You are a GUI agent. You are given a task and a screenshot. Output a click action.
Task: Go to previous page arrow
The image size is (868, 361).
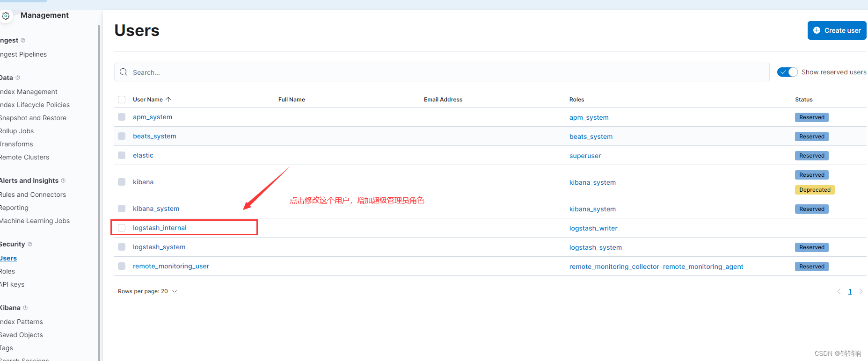pyautogui.click(x=839, y=291)
